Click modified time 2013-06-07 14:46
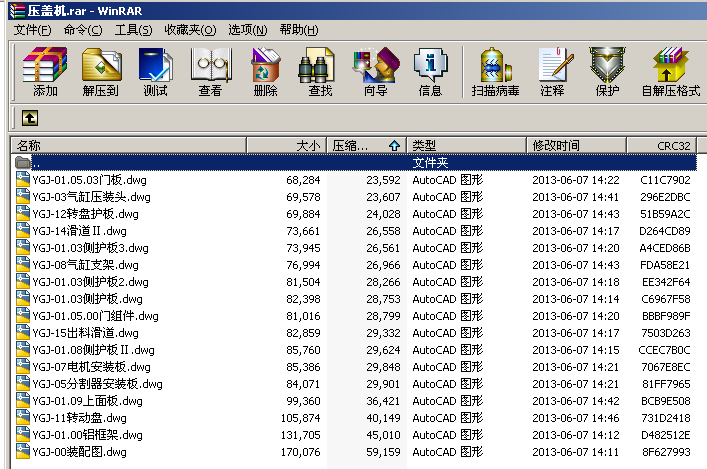The image size is (707, 469). 576,418
